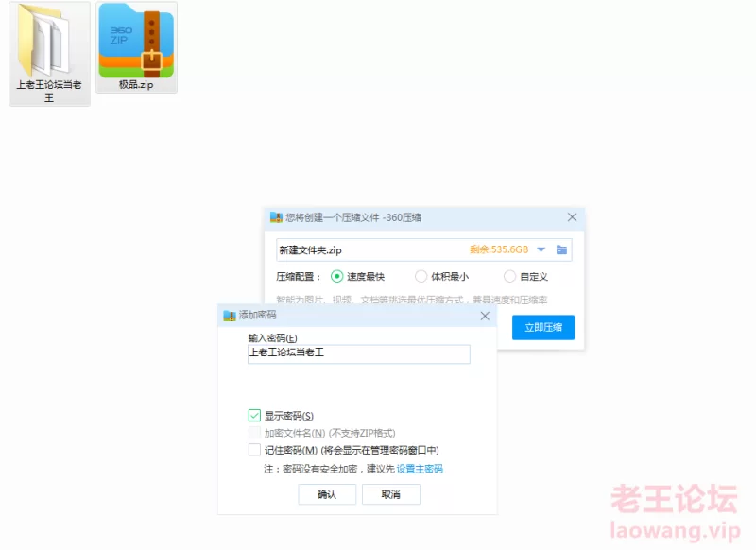756x550 pixels.
Task: Open the 设置主密码 link
Action: pos(420,469)
